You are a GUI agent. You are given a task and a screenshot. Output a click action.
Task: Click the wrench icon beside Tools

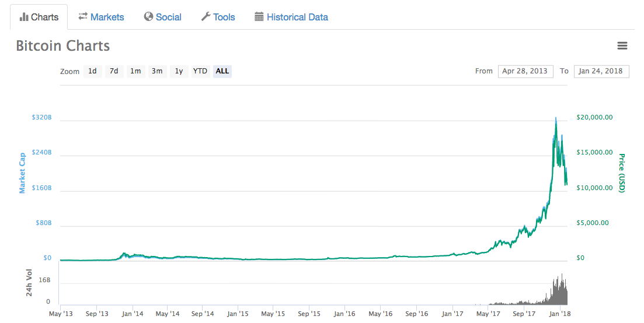pyautogui.click(x=206, y=17)
